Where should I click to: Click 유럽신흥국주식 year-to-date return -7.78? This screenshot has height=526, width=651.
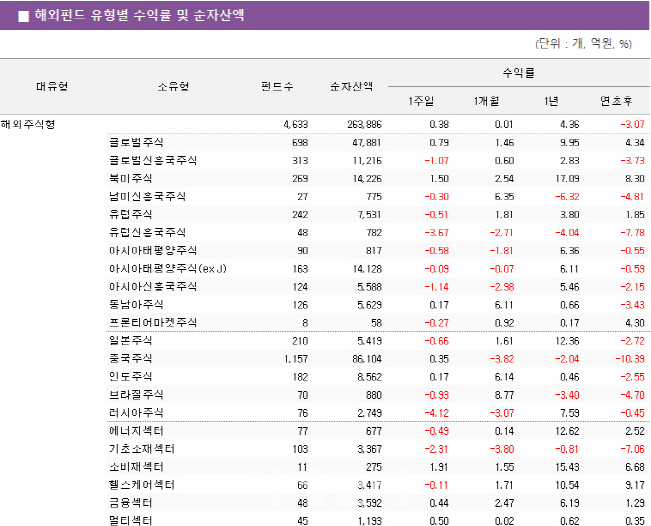pyautogui.click(x=632, y=233)
